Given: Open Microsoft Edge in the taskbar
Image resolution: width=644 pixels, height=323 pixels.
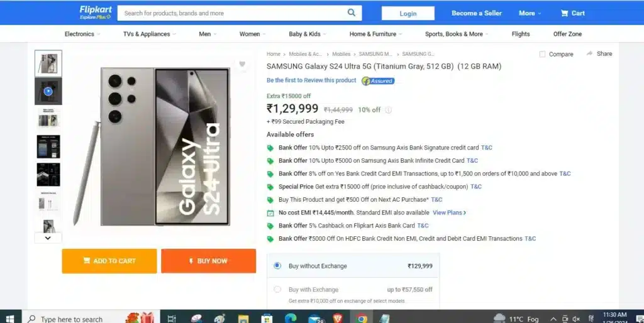Looking at the screenshot, I should tap(291, 319).
